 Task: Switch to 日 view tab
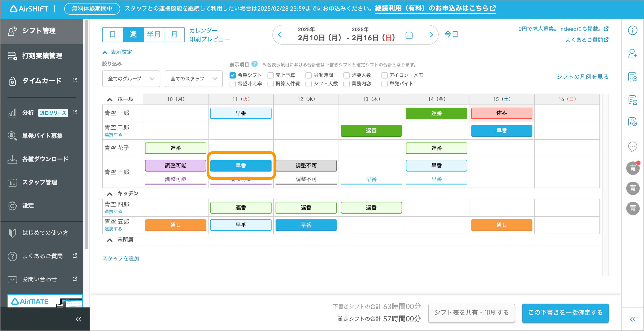pos(113,35)
